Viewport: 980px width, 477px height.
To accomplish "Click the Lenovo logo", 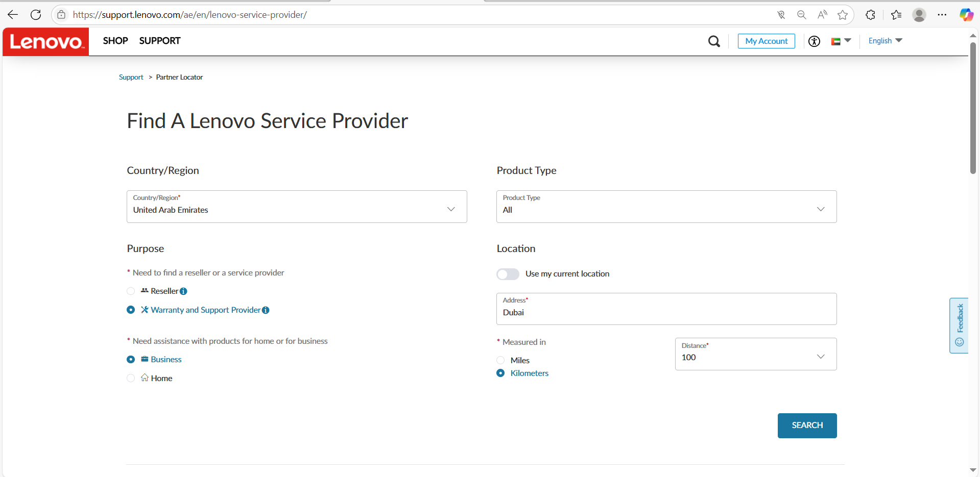I will click(46, 42).
